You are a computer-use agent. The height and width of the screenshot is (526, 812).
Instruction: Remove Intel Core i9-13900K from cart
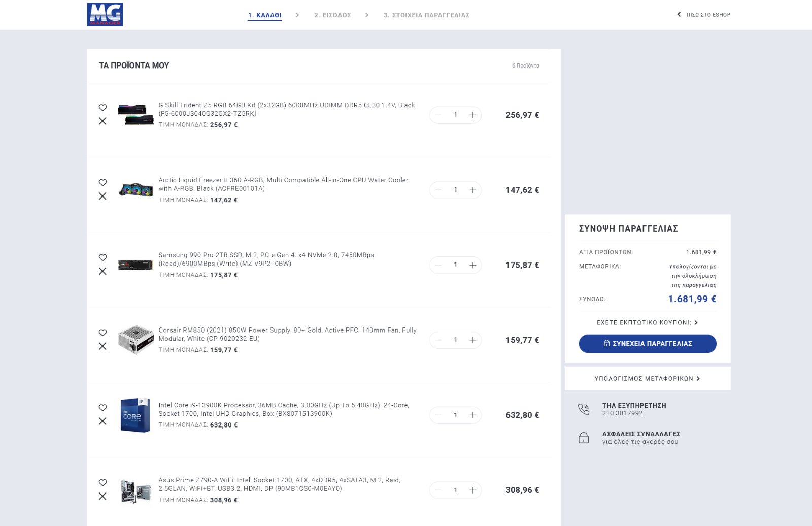103,421
